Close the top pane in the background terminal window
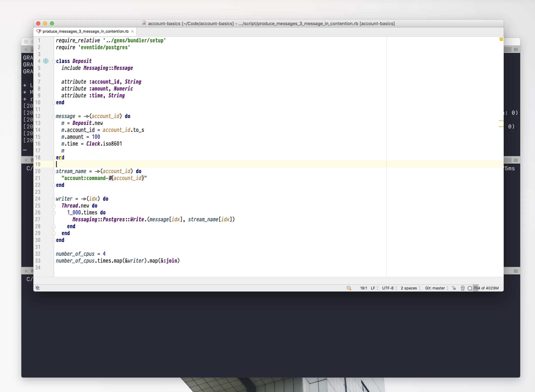Image resolution: width=535 pixels, height=392 pixels. [x=26, y=50]
